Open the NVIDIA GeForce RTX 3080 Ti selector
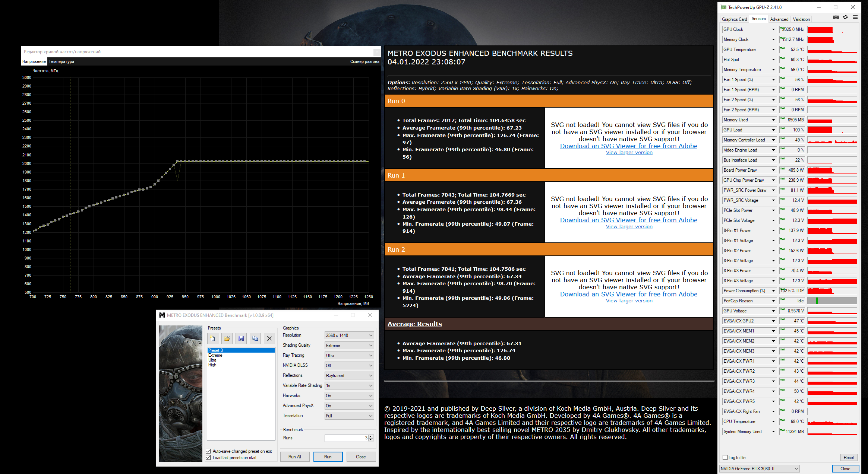The width and height of the screenshot is (868, 474). pos(760,469)
